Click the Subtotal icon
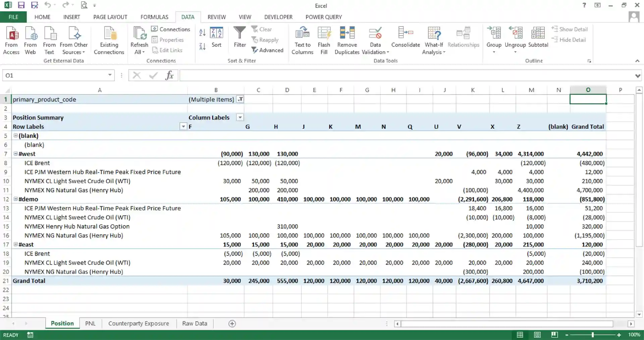Screen dimensions: 644x340 point(538,37)
